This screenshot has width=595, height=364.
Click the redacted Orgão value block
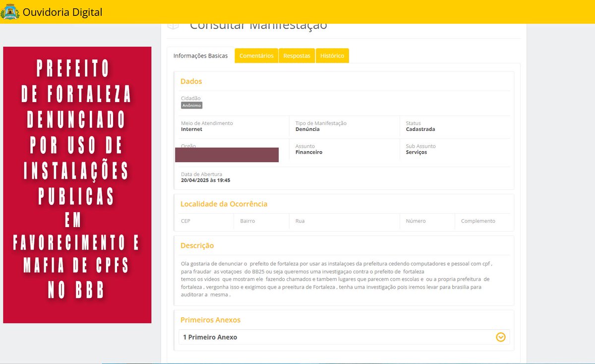tap(227, 155)
